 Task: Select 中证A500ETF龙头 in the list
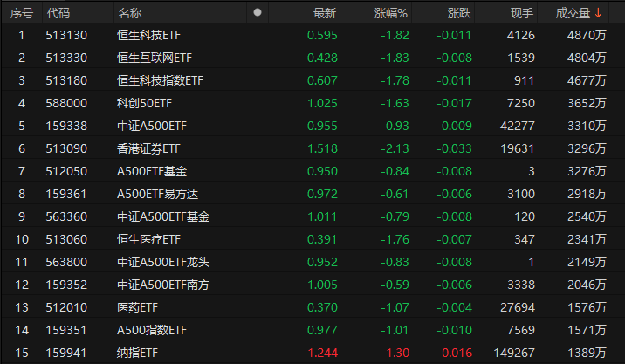(x=163, y=263)
